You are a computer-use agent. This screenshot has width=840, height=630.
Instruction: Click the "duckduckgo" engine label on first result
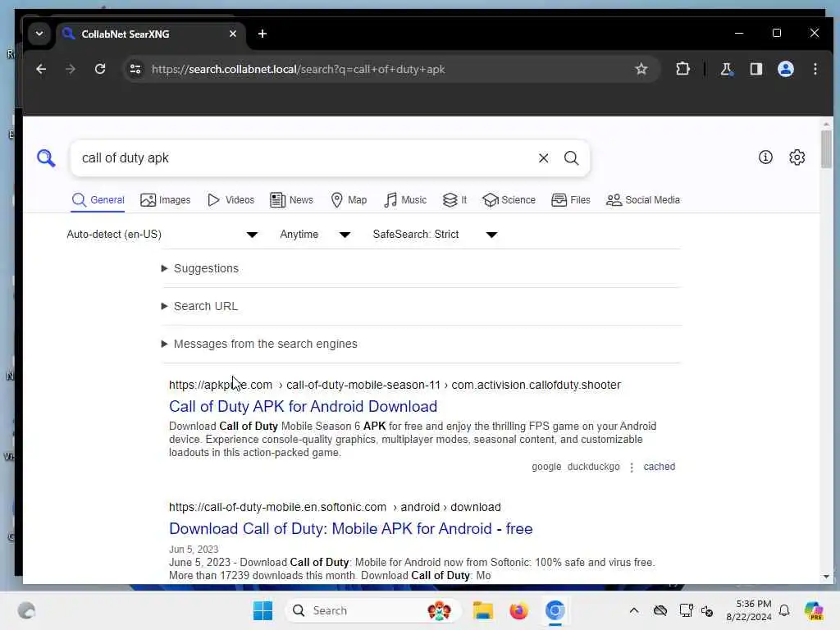click(594, 467)
